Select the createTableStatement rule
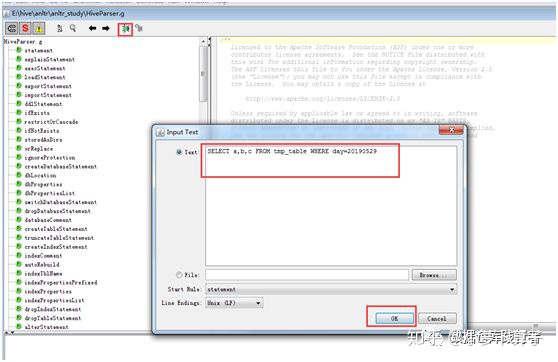The height and width of the screenshot is (362, 558). 56,229
